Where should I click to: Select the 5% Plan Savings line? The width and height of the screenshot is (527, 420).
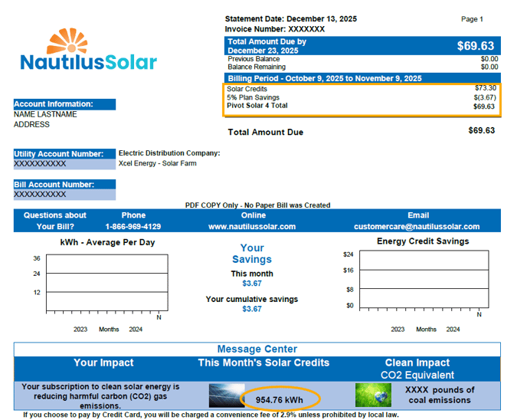(x=362, y=97)
